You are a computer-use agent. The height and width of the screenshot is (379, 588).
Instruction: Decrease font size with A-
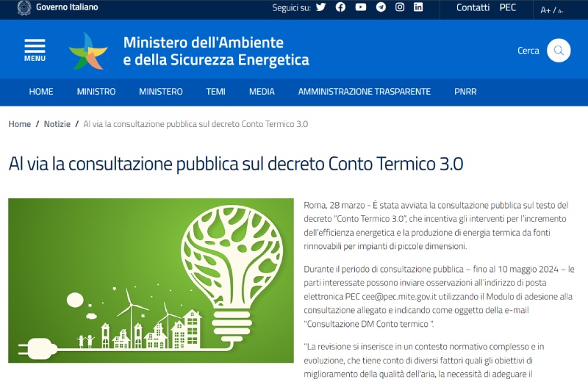point(560,10)
